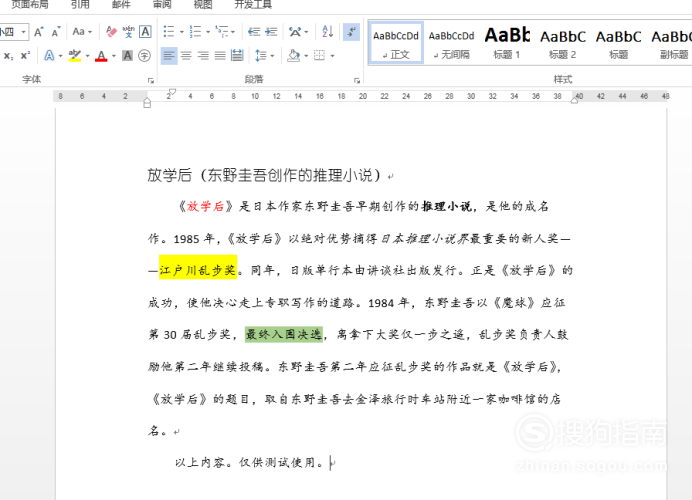Screen dimensions: 692x500
Task: Expand the line spacing dropdown arrow
Action: (272, 56)
